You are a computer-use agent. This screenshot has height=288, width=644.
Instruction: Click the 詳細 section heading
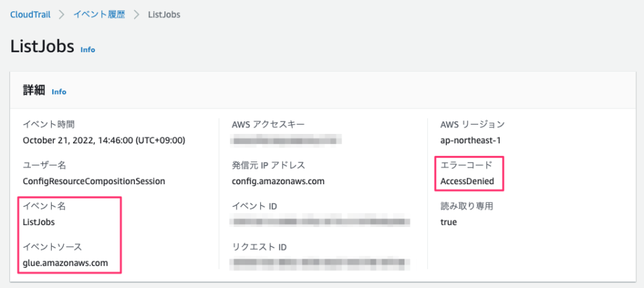pos(34,90)
